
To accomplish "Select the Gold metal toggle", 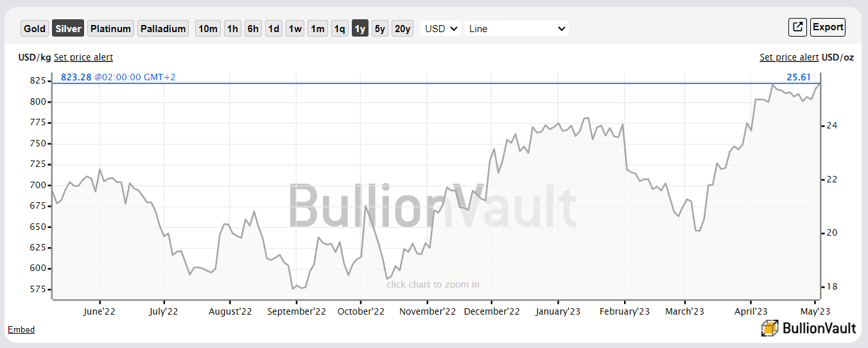I will (35, 28).
